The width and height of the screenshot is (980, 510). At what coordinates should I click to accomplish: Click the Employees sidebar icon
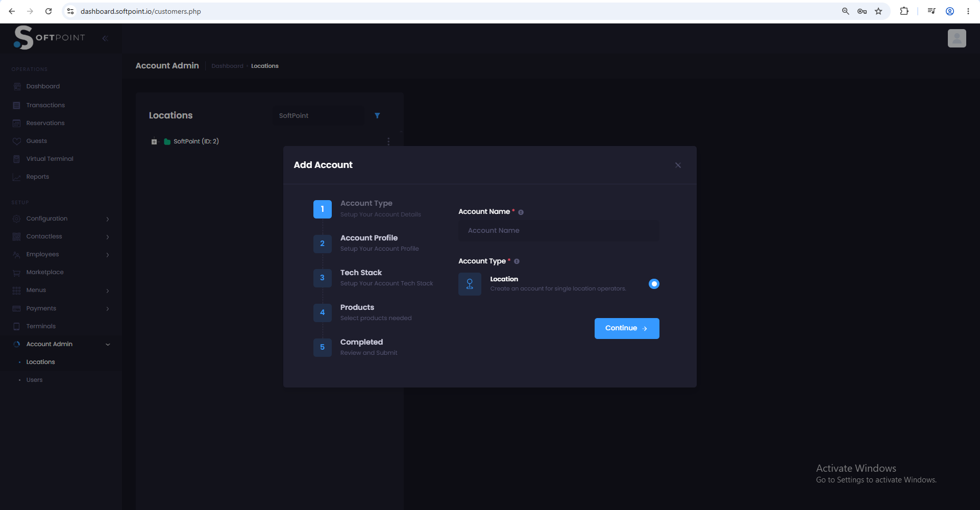point(16,255)
